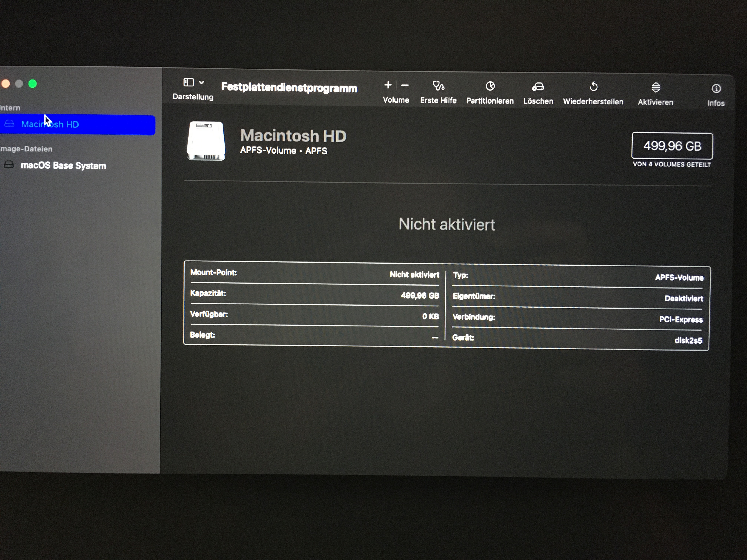Viewport: 747px width, 560px height.
Task: Open the Partitionieren pie icon
Action: click(x=490, y=86)
